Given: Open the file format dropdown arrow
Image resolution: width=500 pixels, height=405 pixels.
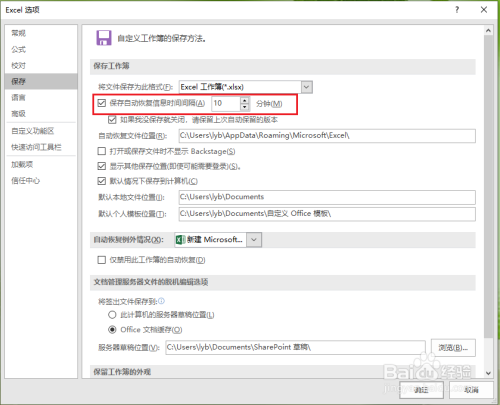Looking at the screenshot, I should pyautogui.click(x=307, y=87).
